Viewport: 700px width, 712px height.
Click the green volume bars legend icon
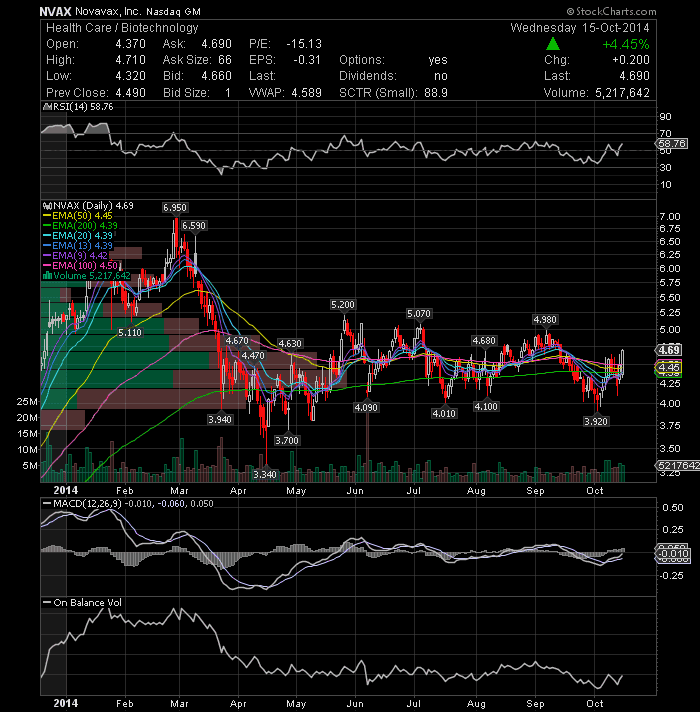pos(47,276)
